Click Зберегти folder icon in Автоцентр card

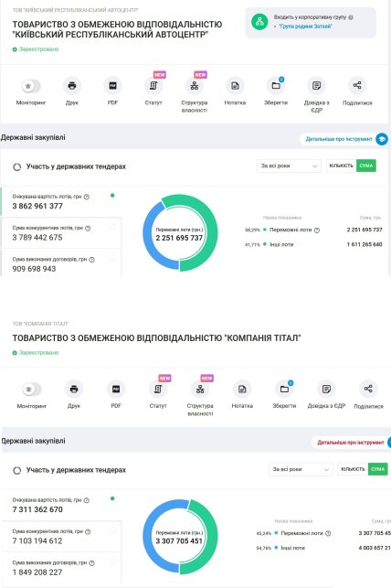[x=276, y=85]
